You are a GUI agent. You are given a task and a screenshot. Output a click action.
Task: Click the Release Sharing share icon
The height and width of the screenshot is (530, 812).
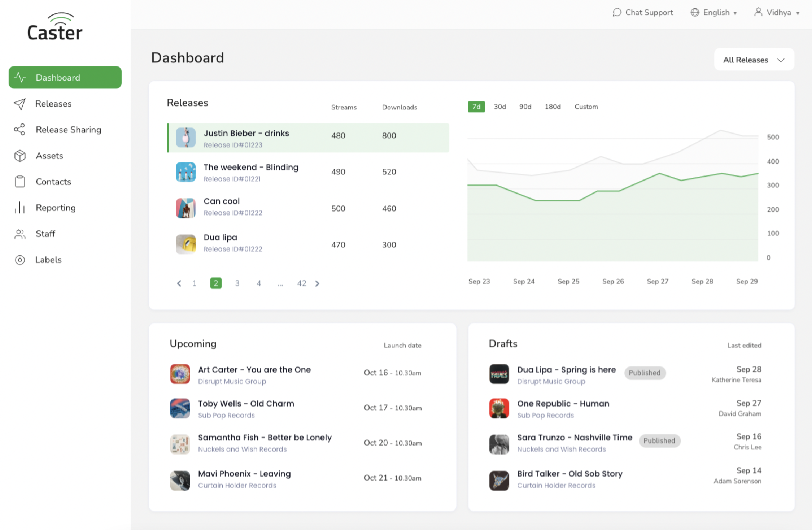(x=20, y=130)
